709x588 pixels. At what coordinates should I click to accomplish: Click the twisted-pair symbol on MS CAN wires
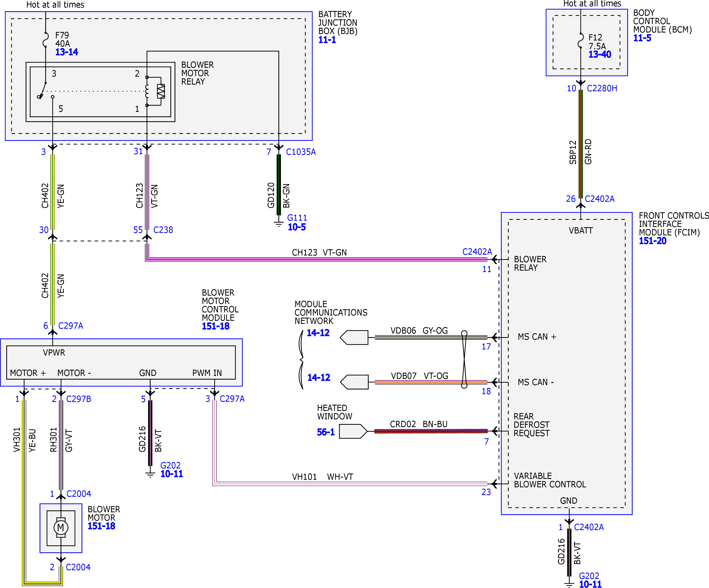tap(464, 359)
